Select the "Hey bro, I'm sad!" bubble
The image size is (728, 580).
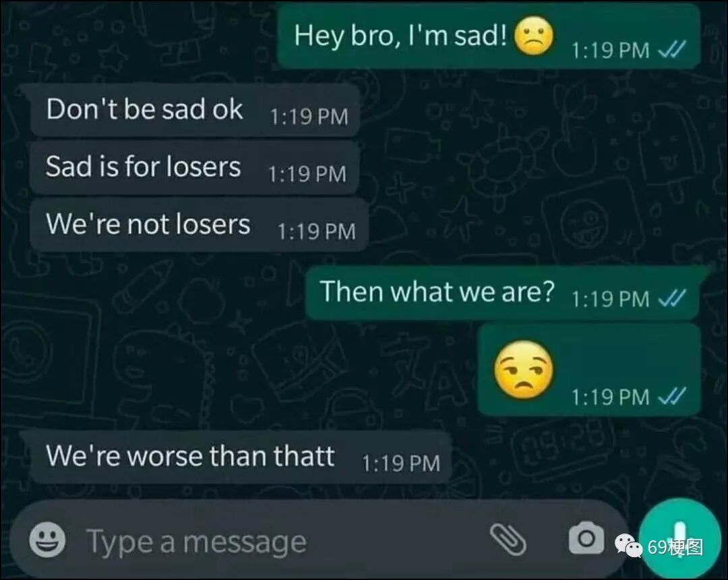pos(489,36)
